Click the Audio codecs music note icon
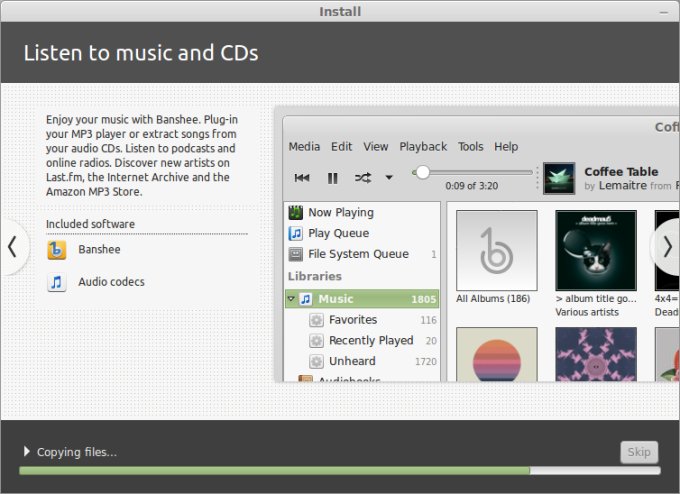680x494 pixels. click(x=57, y=282)
